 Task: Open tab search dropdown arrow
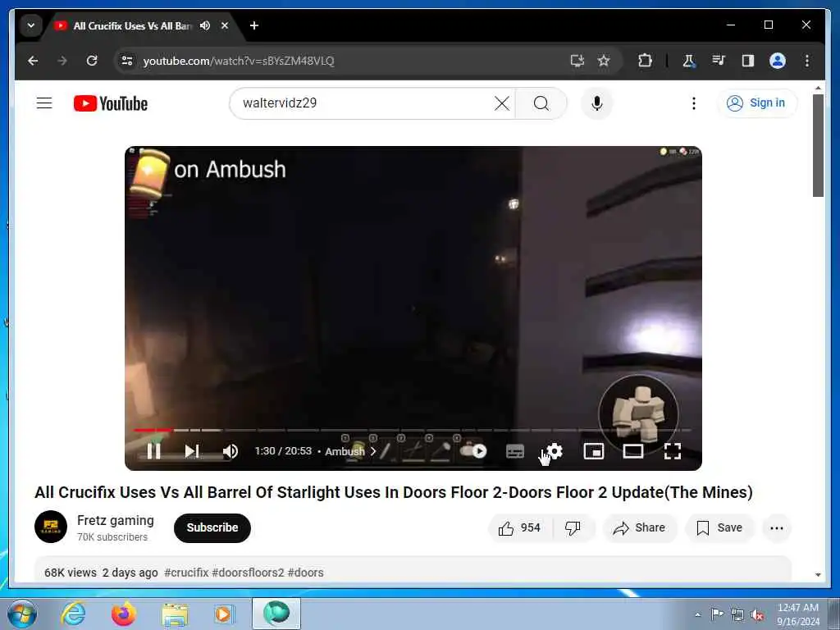pyautogui.click(x=31, y=25)
